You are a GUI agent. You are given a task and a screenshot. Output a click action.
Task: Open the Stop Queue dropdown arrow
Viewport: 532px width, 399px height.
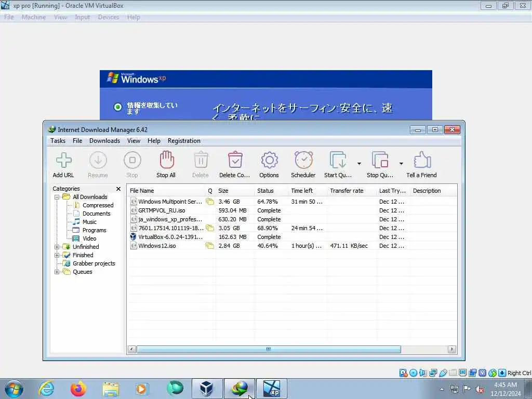point(401,164)
